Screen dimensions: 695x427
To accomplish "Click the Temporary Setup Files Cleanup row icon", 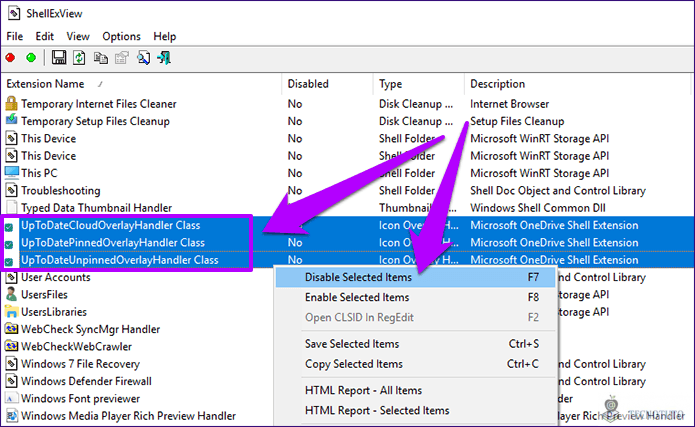I will click(11, 120).
